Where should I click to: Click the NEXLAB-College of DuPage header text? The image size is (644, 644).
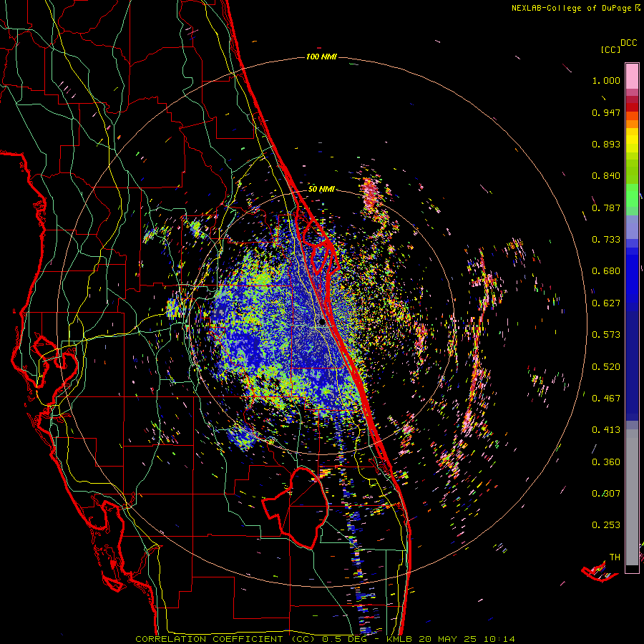click(575, 8)
